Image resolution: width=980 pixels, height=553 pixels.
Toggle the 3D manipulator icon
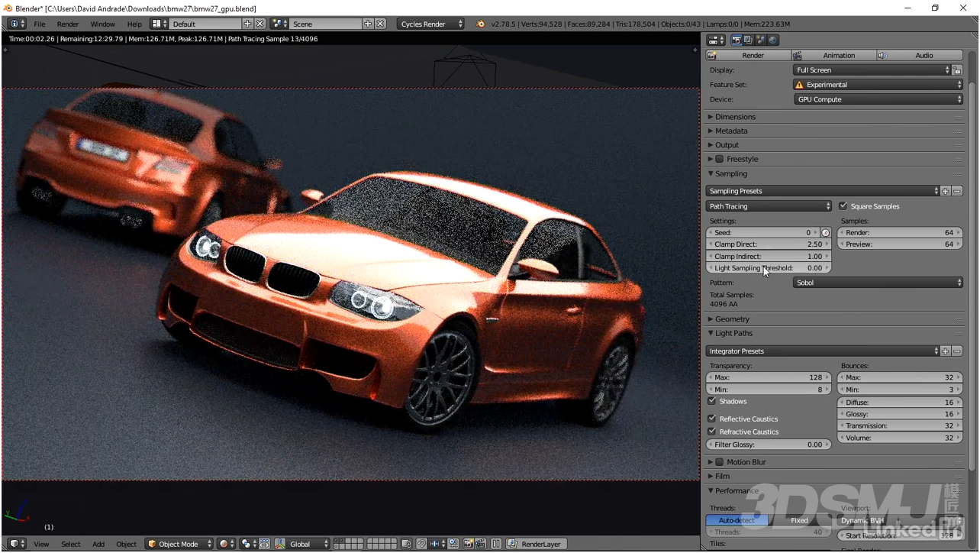point(279,544)
